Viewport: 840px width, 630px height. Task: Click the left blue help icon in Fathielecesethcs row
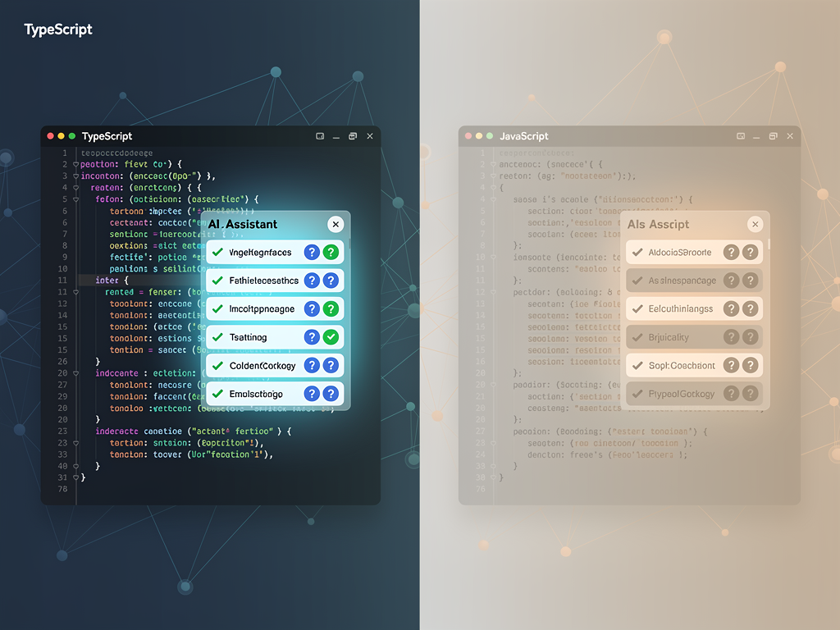tap(312, 281)
